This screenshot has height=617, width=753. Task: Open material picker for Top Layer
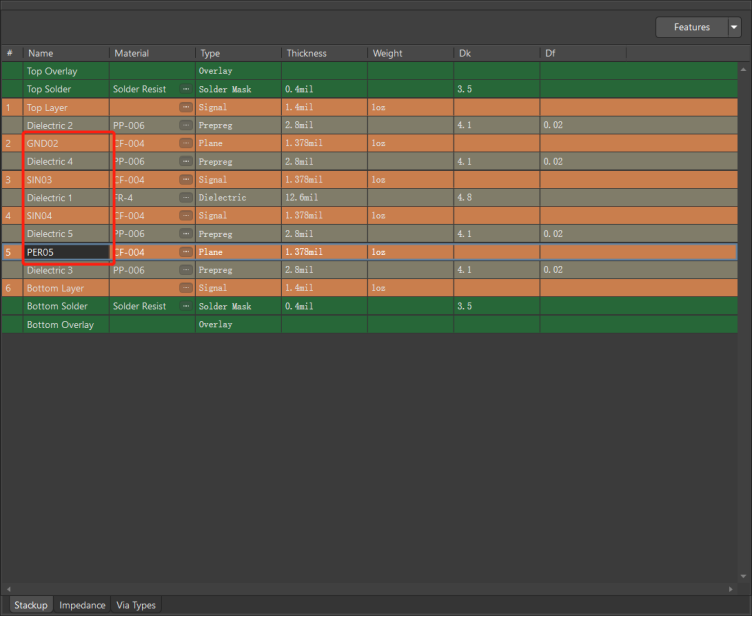186,107
